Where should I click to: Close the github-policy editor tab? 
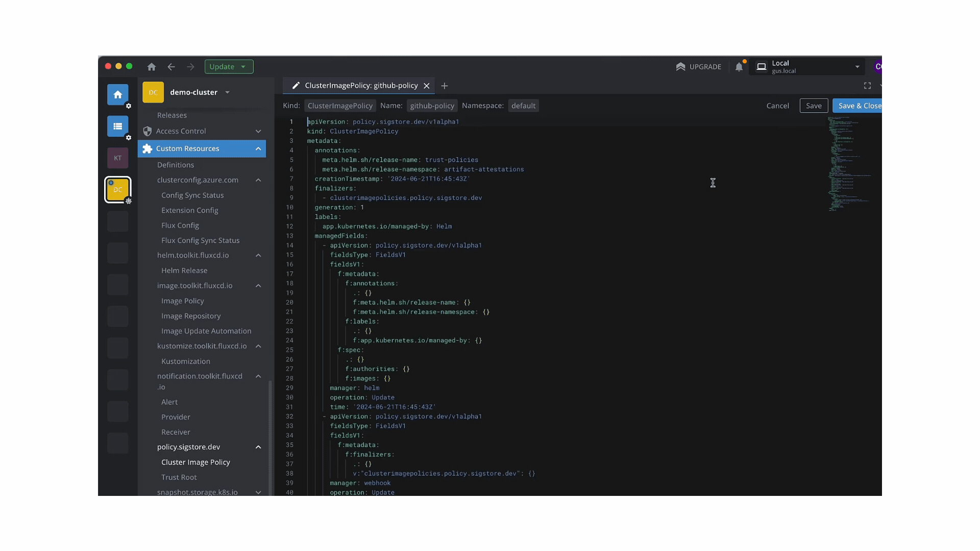[427, 86]
